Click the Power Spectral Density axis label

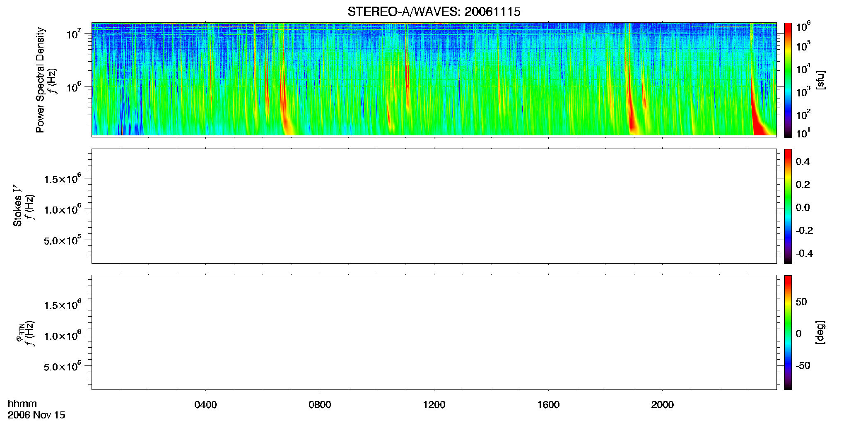point(40,80)
